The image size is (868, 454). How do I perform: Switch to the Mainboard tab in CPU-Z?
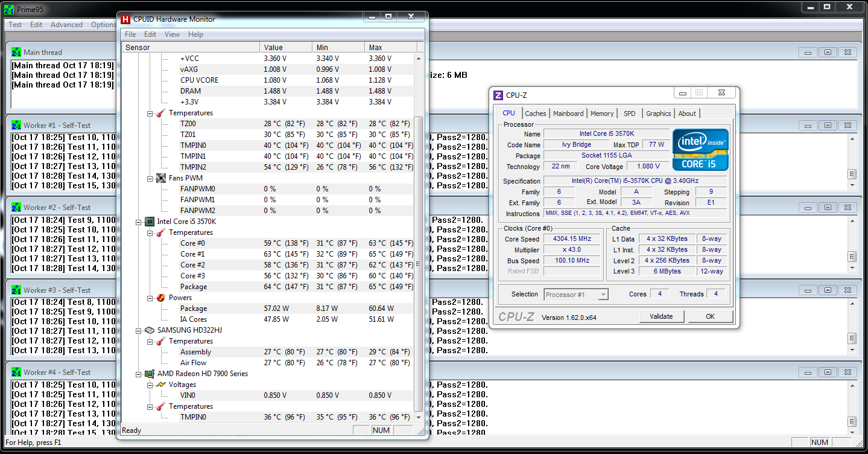pyautogui.click(x=568, y=113)
